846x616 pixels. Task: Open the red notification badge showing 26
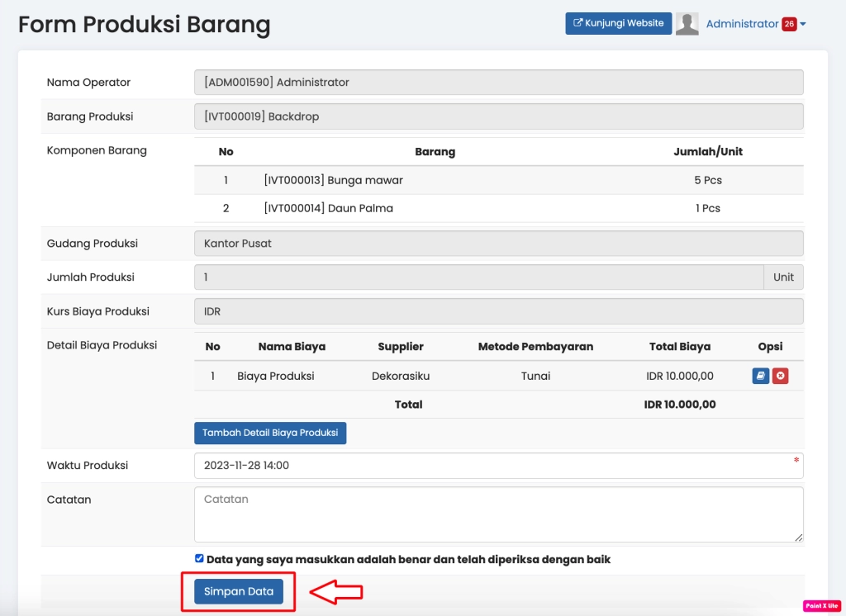pyautogui.click(x=789, y=24)
